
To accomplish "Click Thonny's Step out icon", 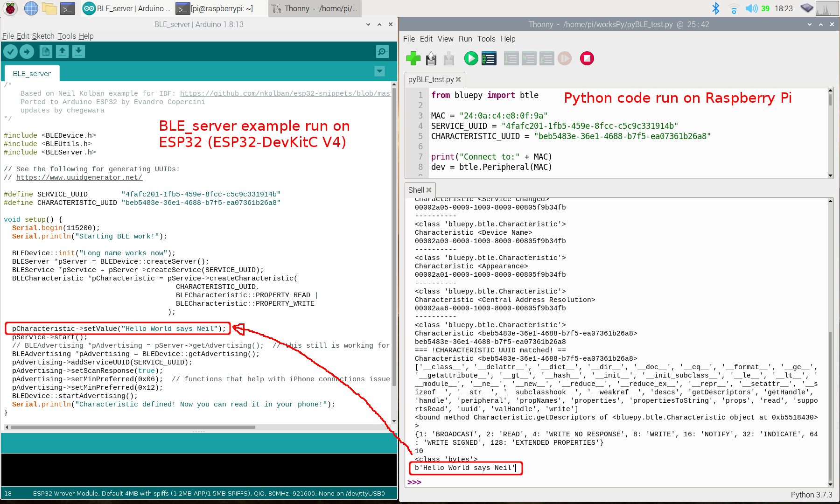I will pyautogui.click(x=546, y=59).
